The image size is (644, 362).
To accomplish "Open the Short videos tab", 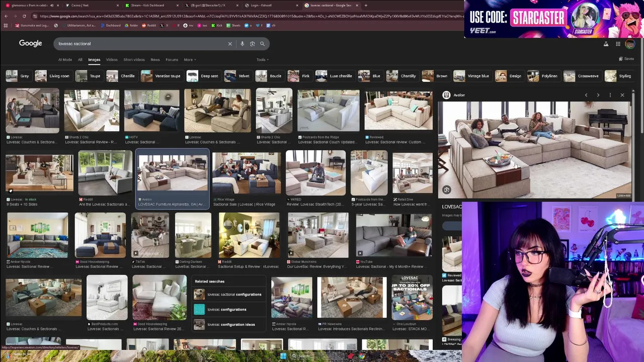I will (134, 60).
